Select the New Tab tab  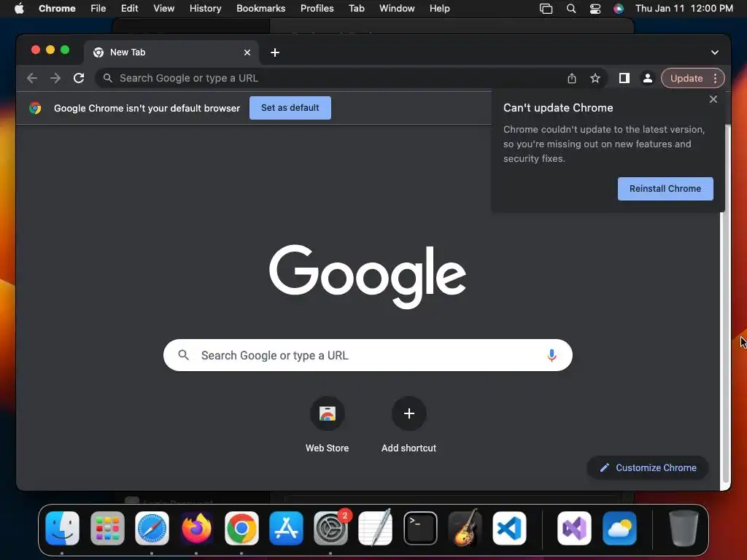tap(171, 52)
